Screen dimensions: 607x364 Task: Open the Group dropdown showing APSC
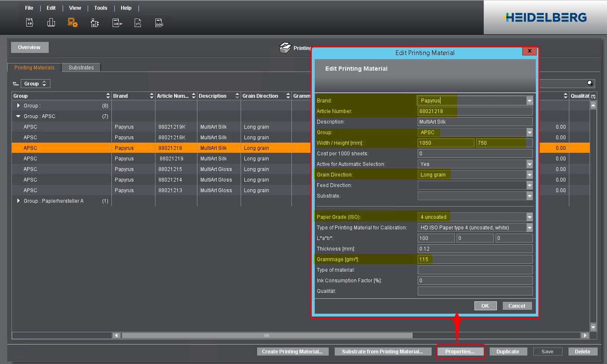[529, 132]
